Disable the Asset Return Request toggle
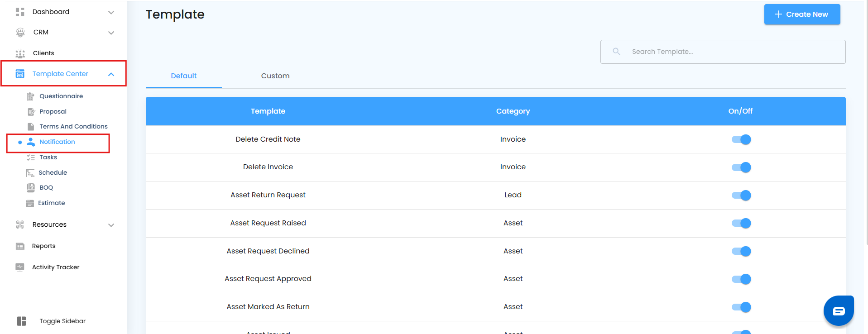The image size is (868, 334). (x=741, y=196)
